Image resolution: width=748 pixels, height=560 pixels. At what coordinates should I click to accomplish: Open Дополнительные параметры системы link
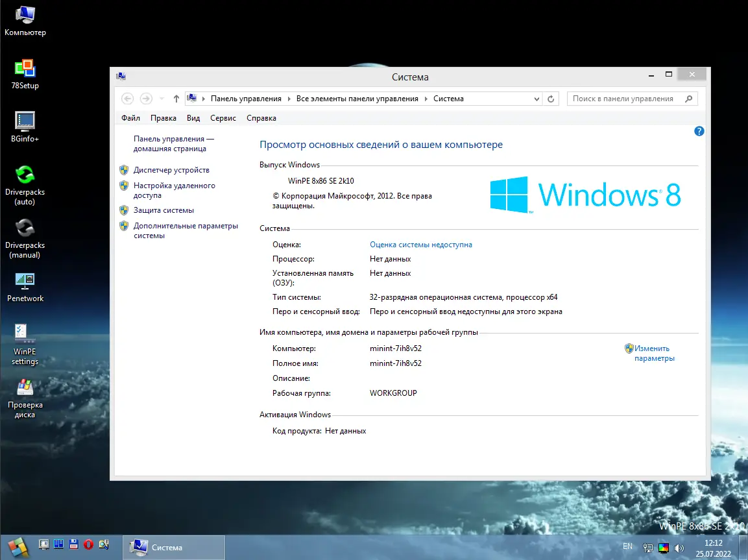pos(186,230)
